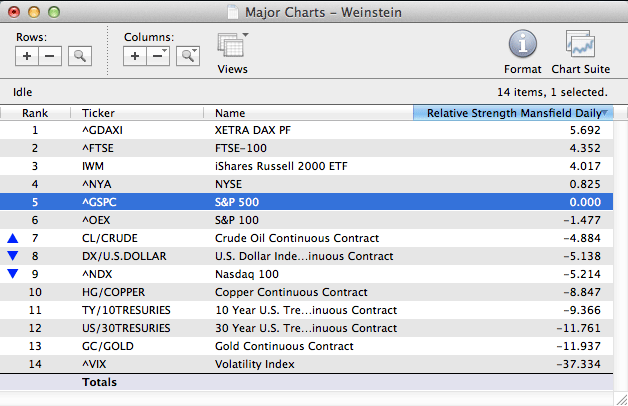Screen dimensions: 628x406
Task: Select the ^VIX Volatility Index row
Action: [x=300, y=364]
